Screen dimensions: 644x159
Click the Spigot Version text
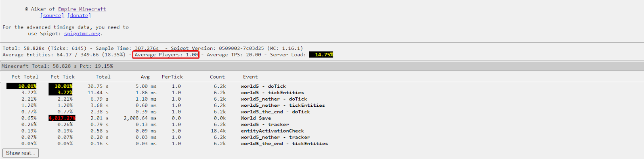pyautogui.click(x=236, y=48)
